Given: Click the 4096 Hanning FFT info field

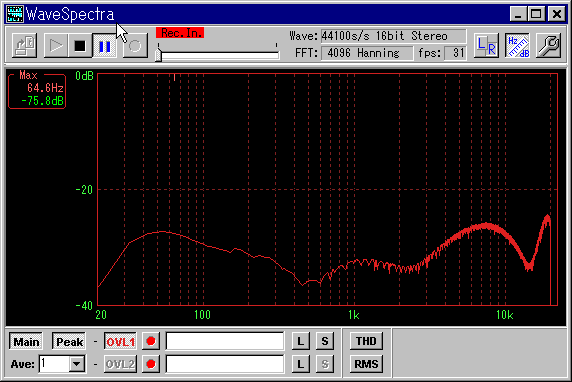Looking at the screenshot, I should pyautogui.click(x=367, y=53).
